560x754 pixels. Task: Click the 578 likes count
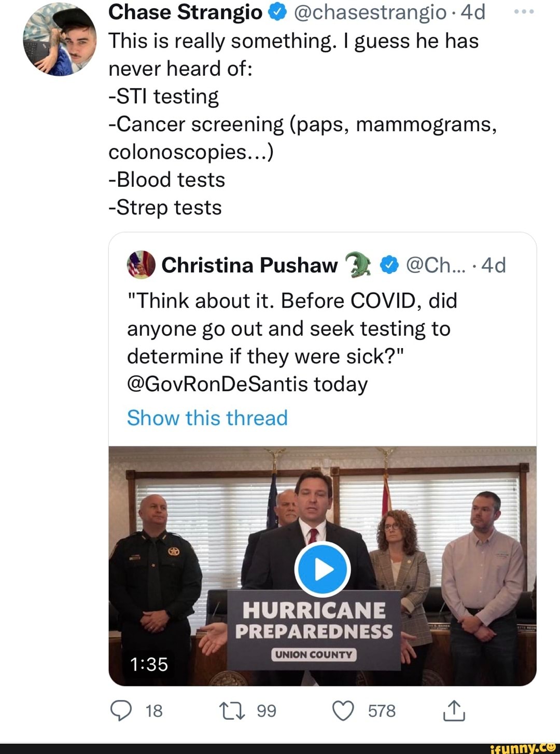coord(382,710)
